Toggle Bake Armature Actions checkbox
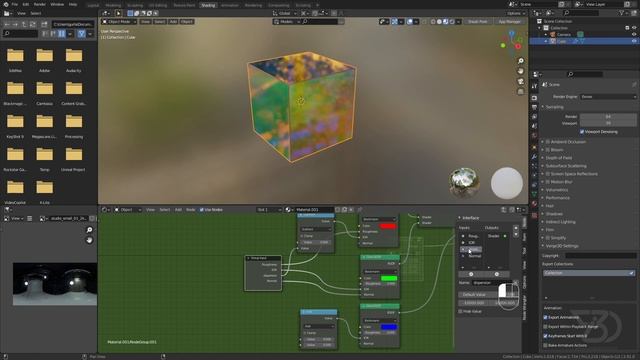Viewport: 640px width, 360px height. [x=545, y=345]
